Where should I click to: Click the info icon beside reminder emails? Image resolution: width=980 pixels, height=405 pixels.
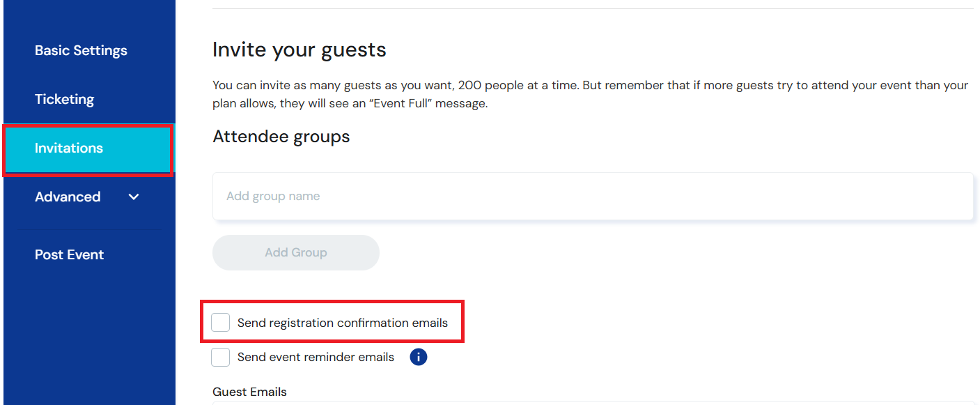(x=418, y=356)
